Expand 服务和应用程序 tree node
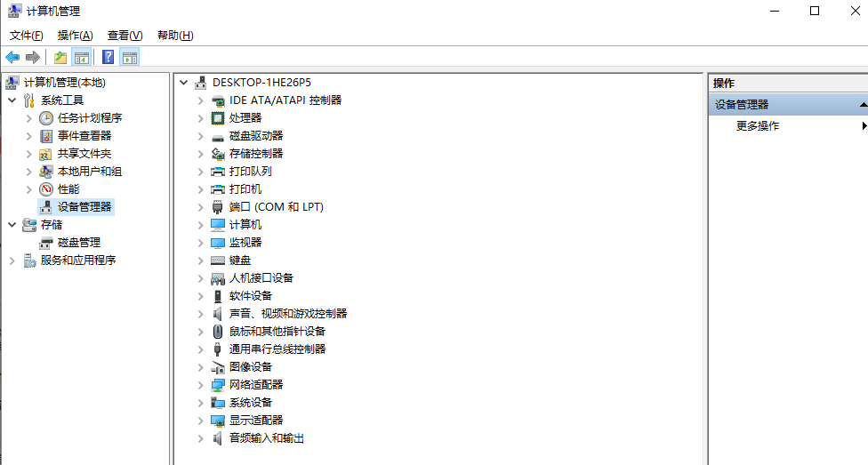Viewport: 868px width, 465px height. pyautogui.click(x=12, y=261)
